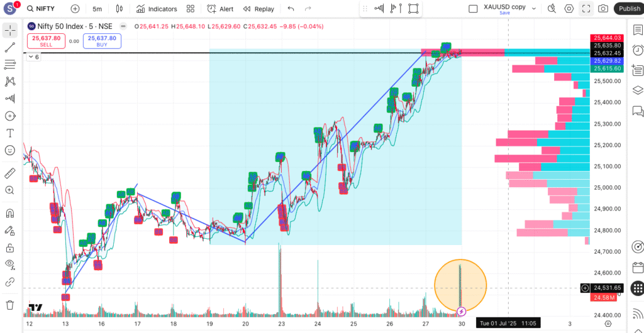This screenshot has height=333, width=644.
Task: Select anchored volume profile tool in floating toolbar
Action: tap(396, 9)
